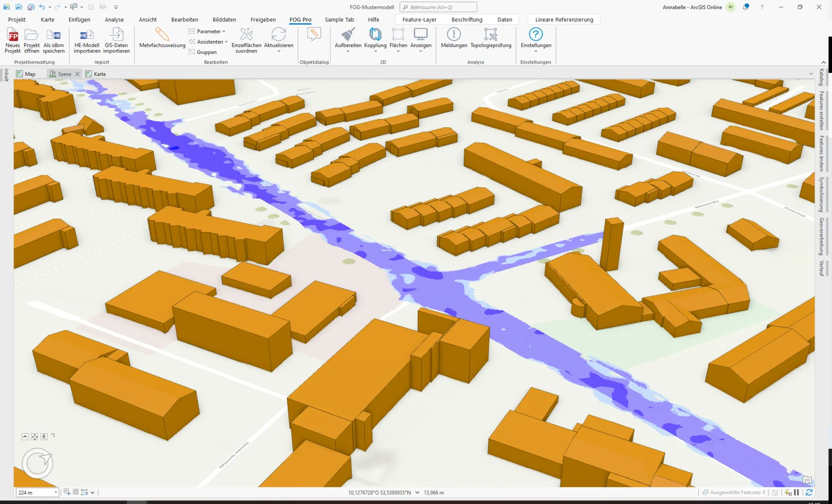Select the Mehrfachzuweisung pencil tool
Screen dimensions: 832x504
162,38
